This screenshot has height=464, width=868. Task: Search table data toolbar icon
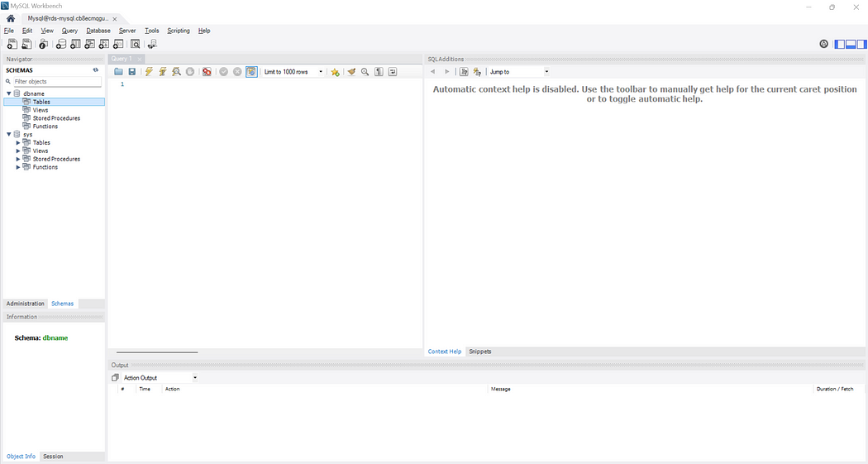pos(135,45)
